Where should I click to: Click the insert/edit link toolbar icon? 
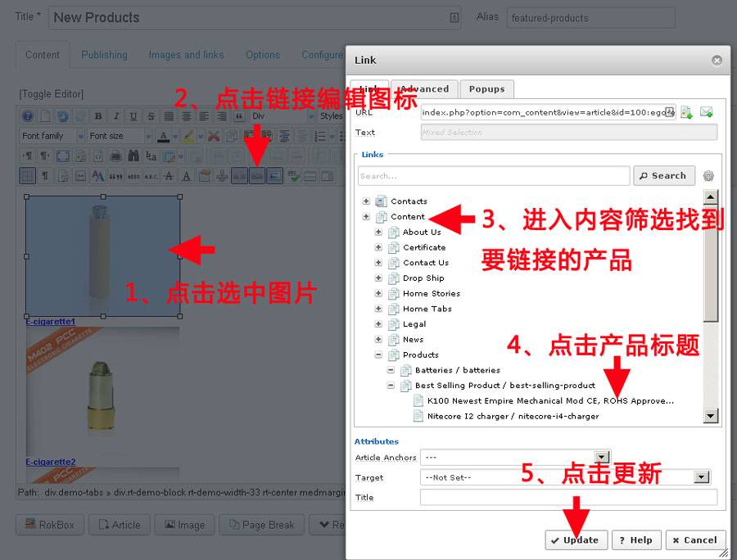point(256,174)
